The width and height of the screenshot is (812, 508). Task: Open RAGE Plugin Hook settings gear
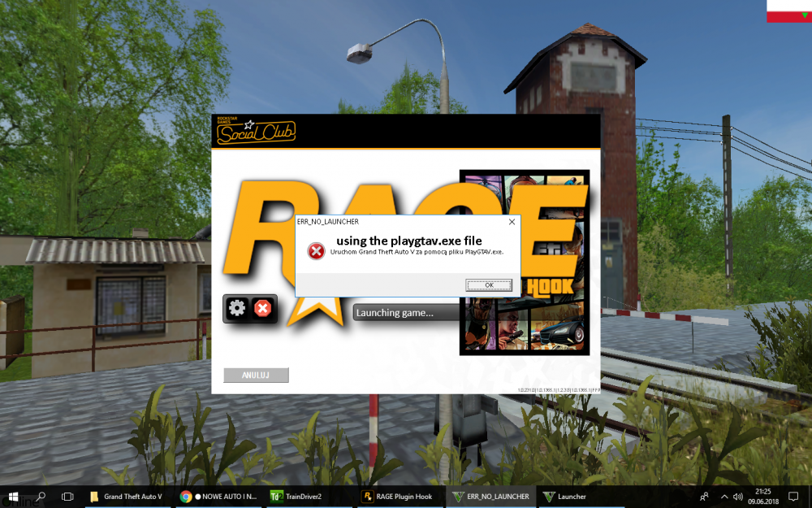pos(237,308)
